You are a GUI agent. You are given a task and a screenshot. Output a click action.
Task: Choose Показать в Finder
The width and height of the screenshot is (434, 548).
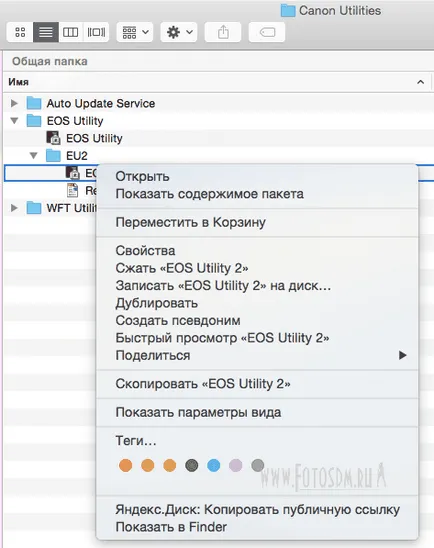coord(171,527)
